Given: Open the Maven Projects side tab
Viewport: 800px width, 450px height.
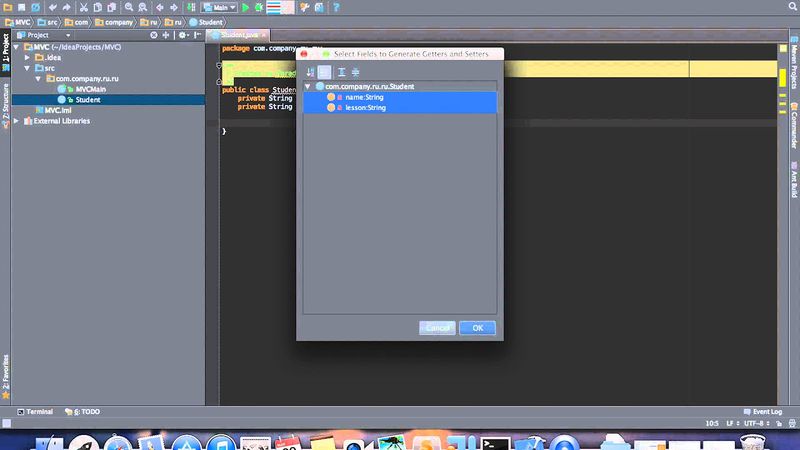Looking at the screenshot, I should pyautogui.click(x=794, y=63).
